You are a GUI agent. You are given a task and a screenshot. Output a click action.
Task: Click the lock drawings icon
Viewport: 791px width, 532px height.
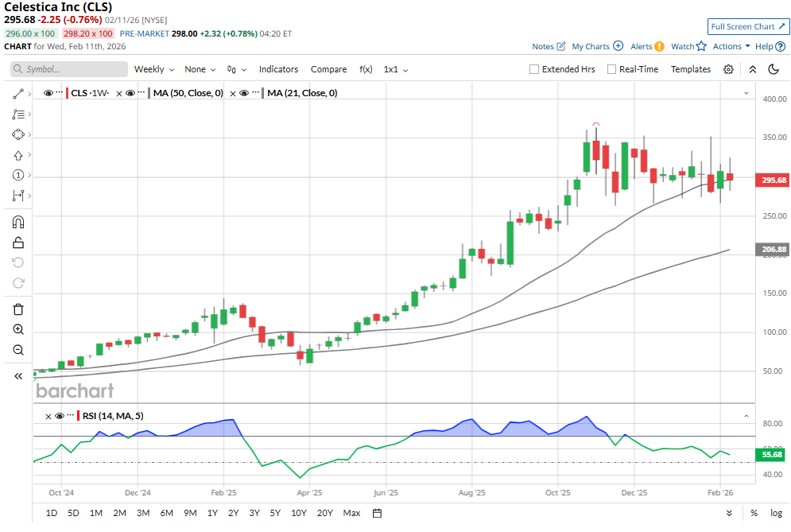coord(18,243)
